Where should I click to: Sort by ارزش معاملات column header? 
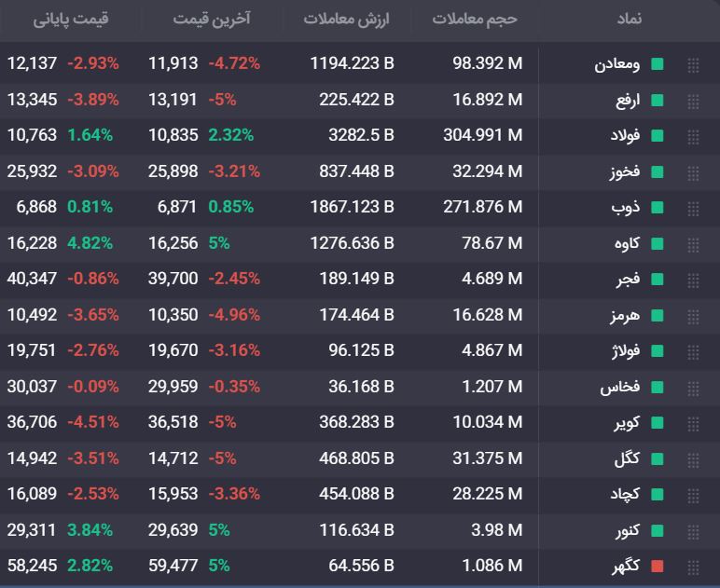pos(346,19)
